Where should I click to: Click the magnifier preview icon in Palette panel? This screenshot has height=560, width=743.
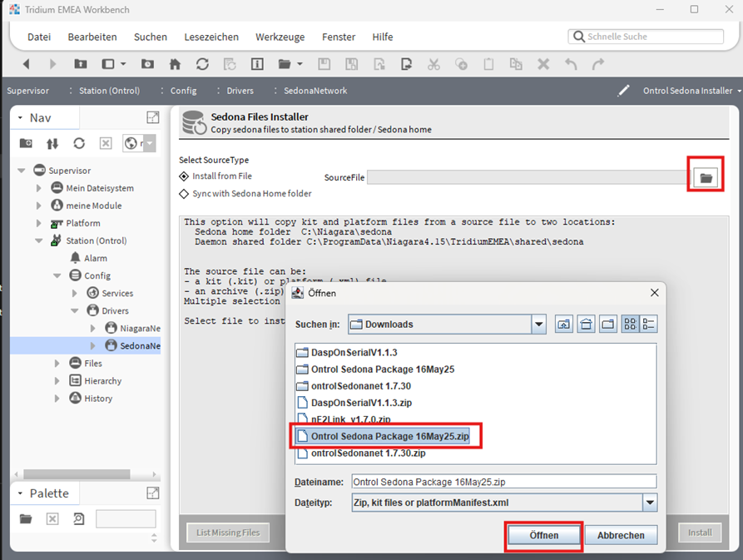point(79,518)
